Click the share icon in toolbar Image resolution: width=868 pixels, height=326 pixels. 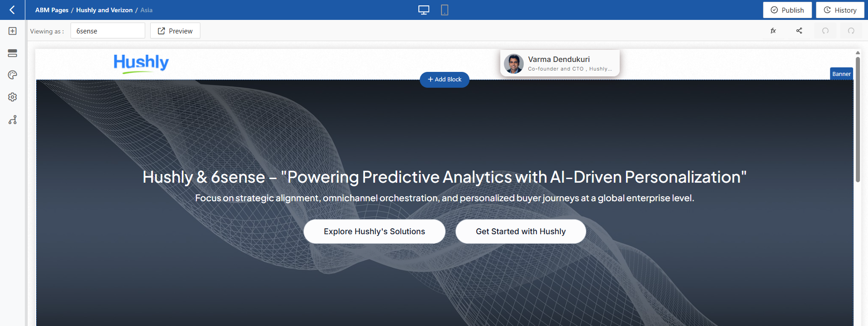tap(799, 31)
